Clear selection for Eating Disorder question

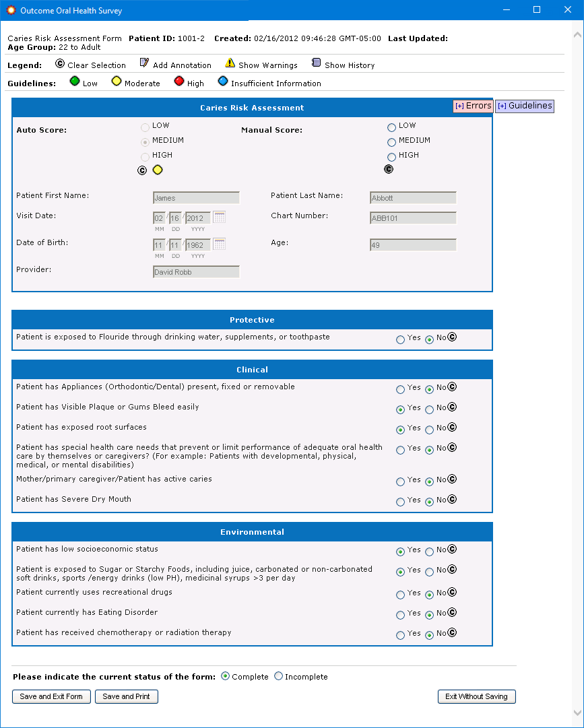point(452,612)
